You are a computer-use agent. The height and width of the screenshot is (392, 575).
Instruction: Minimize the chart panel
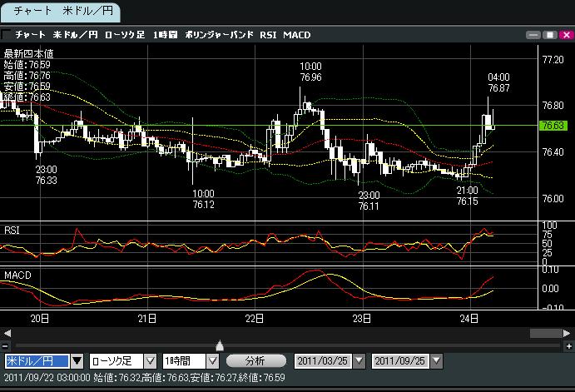click(x=535, y=35)
